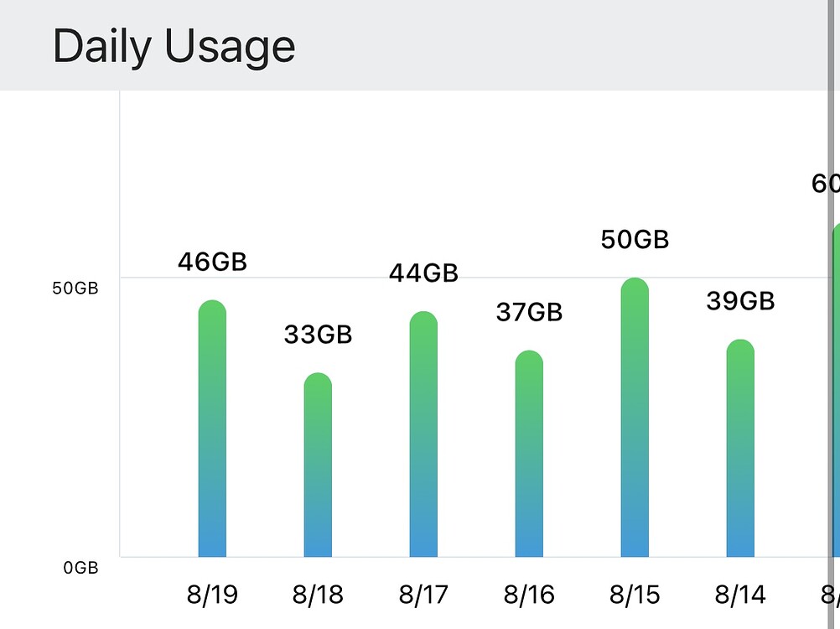This screenshot has width=840, height=629.
Task: Click the tallest 8/15 bar
Action: tap(635, 418)
